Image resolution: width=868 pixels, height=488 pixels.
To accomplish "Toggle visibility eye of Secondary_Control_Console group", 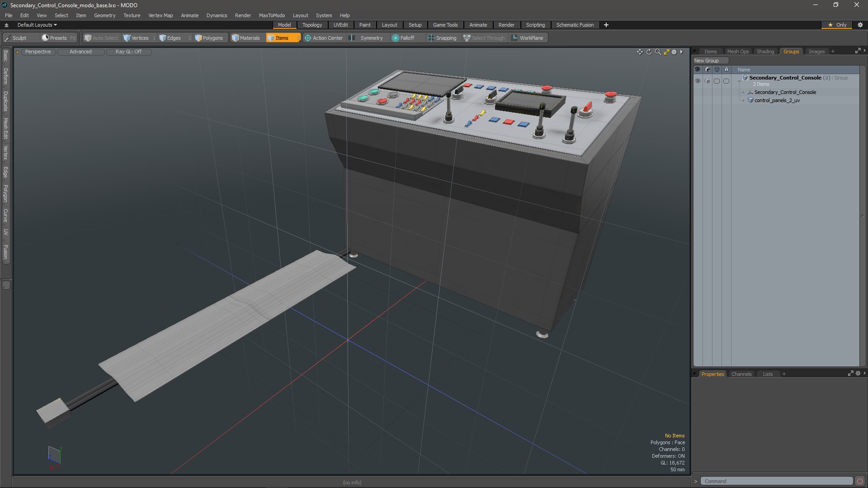I will [x=698, y=81].
